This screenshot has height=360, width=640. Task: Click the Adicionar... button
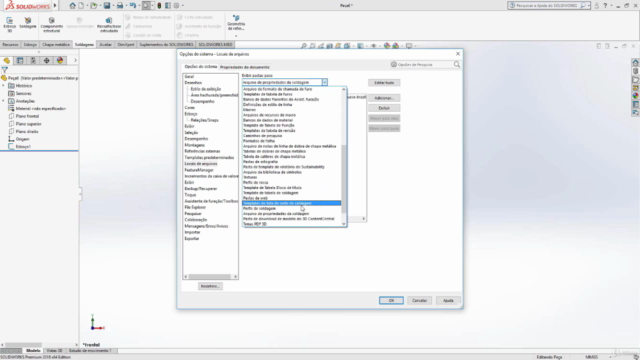pyautogui.click(x=384, y=98)
